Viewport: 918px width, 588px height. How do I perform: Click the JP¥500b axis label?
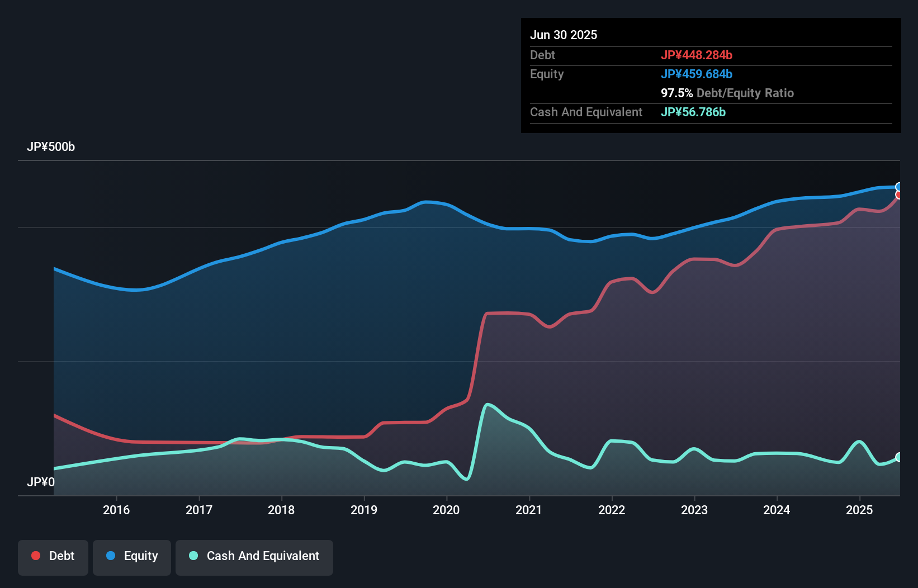(51, 147)
